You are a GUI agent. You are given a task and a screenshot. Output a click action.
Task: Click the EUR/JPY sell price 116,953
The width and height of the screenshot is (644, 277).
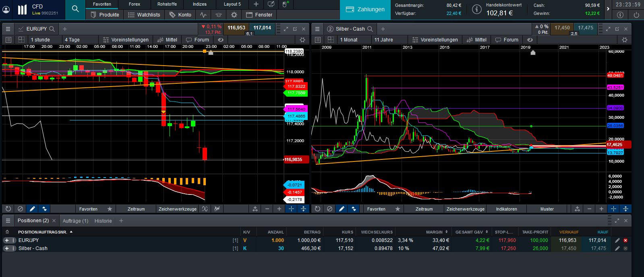coord(236,28)
